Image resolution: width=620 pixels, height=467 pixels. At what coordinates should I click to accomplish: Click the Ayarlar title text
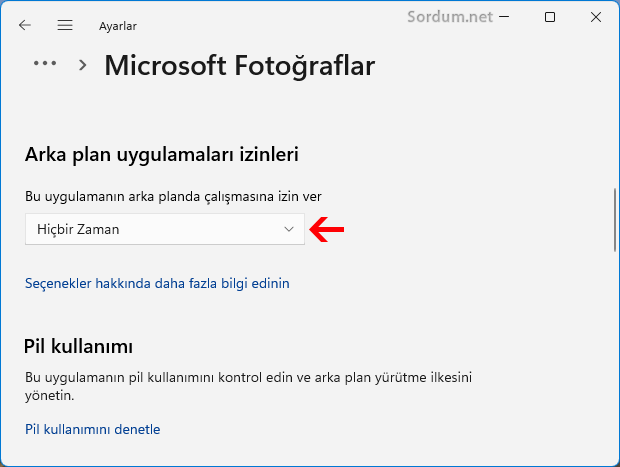click(118, 26)
